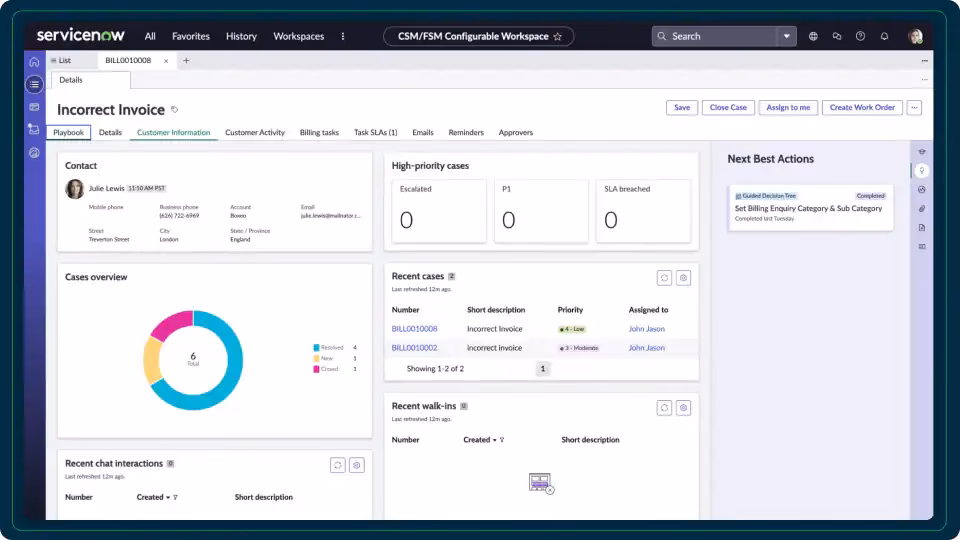The image size is (960, 540).
Task: Open Recent walk-ins settings gear
Action: (683, 408)
